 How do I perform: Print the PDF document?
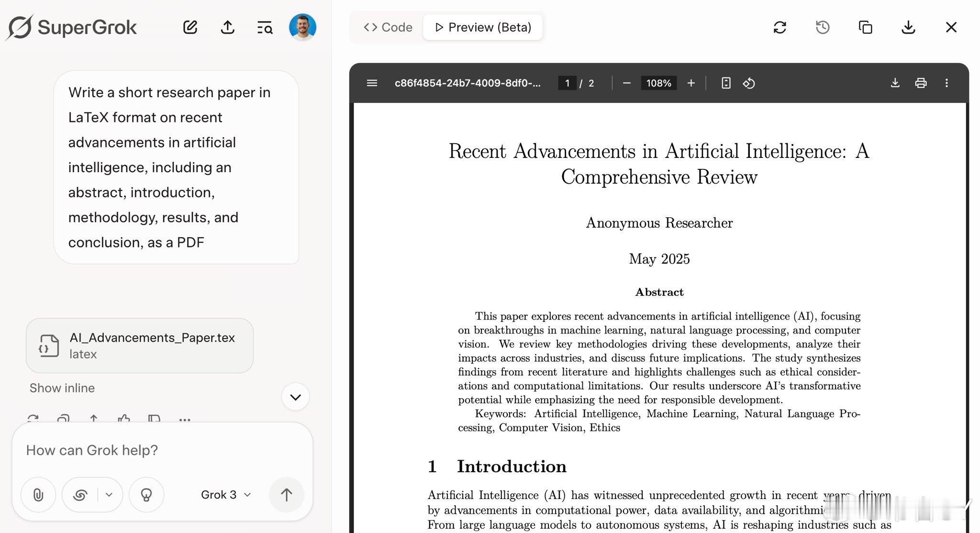[921, 83]
